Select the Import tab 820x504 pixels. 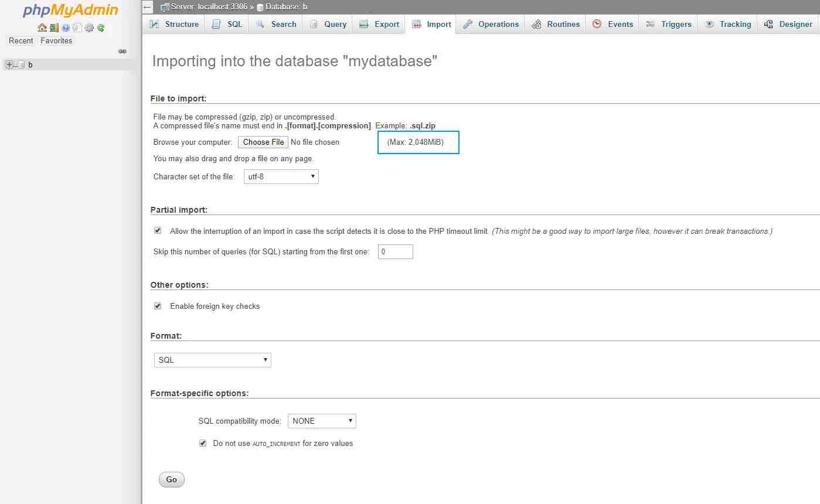[x=431, y=24]
